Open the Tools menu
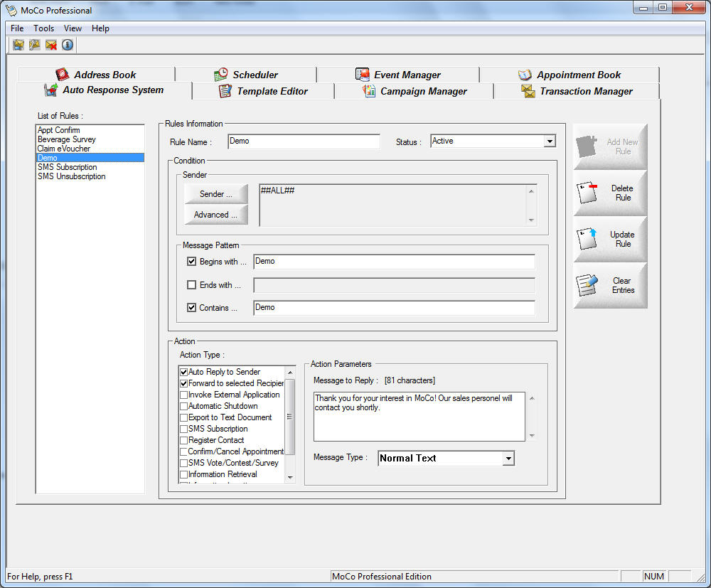The image size is (711, 588). (43, 28)
